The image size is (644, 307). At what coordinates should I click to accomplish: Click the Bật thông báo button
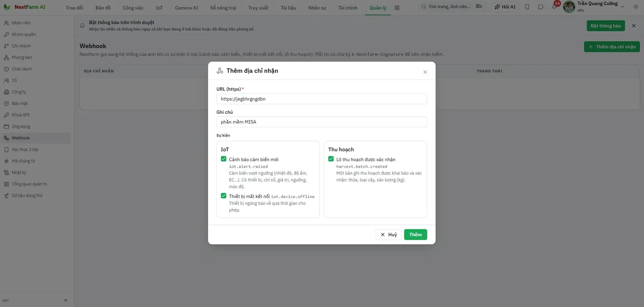(x=606, y=26)
